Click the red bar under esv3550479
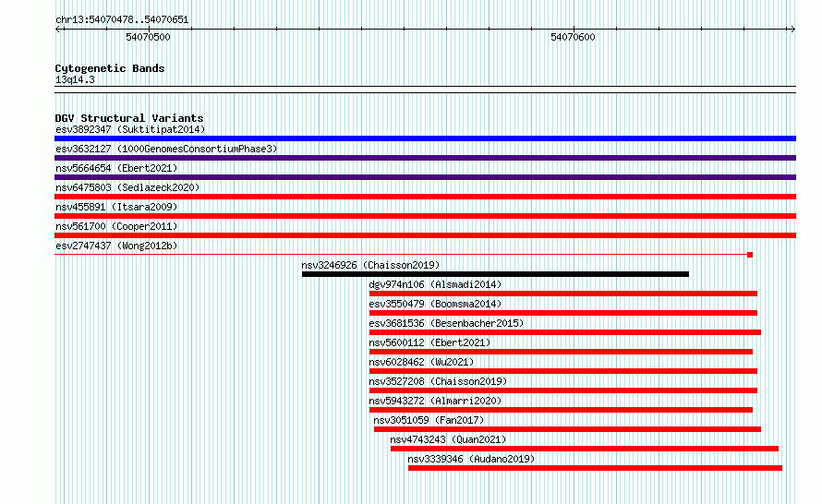 pos(563,313)
